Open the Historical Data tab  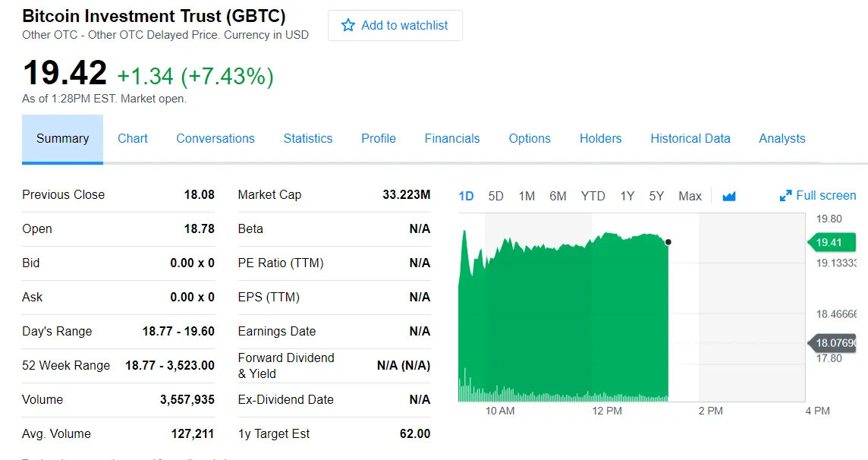click(690, 138)
